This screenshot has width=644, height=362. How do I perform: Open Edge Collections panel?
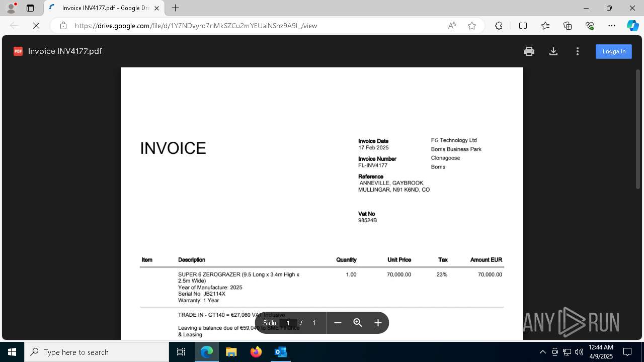coord(568,26)
